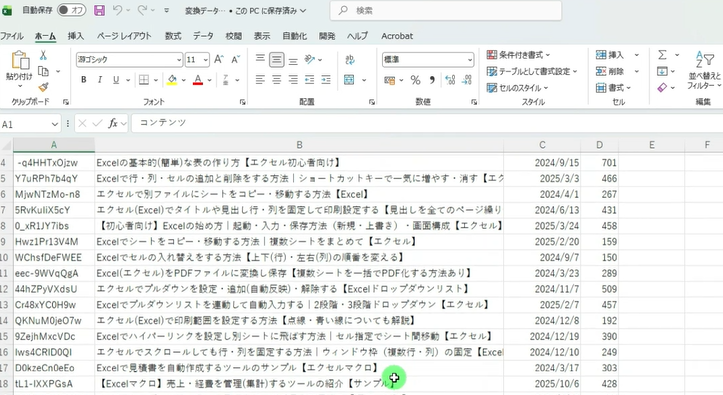Click the Copy icon
The image size is (723, 395).
43,71
